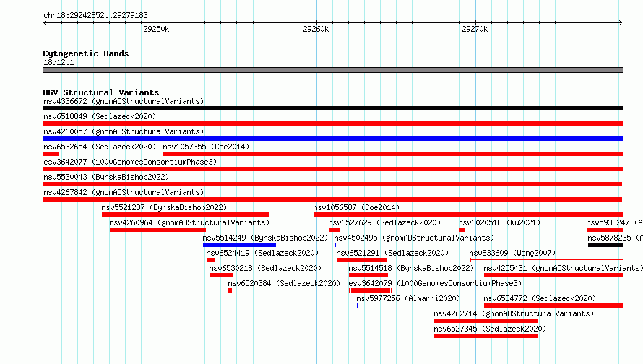
Task: Select the red bar under nsv6527345
Action: tap(486, 336)
